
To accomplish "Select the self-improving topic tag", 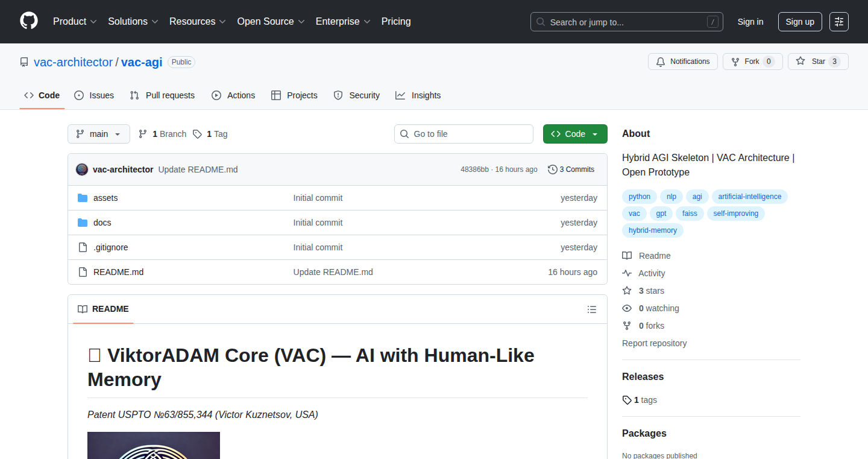I will 736,214.
